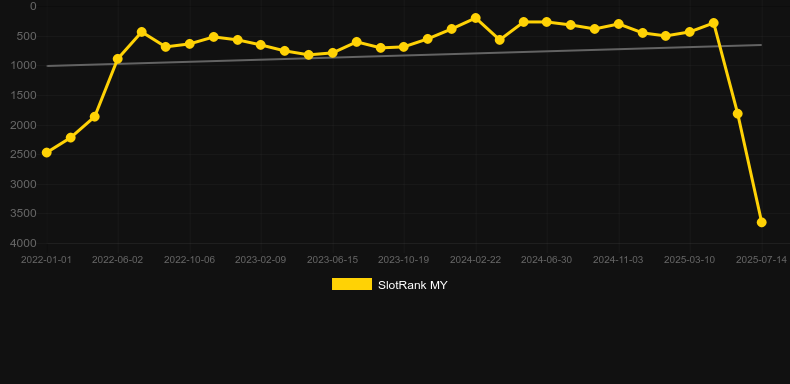Click the x-axis label 2023-02-09

[x=260, y=260]
